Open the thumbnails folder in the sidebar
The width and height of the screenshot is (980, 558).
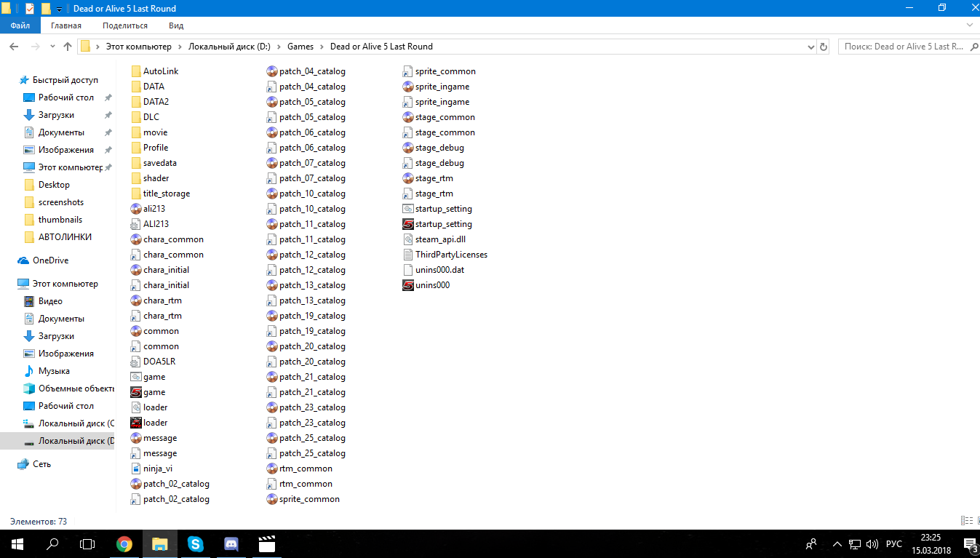pos(60,220)
